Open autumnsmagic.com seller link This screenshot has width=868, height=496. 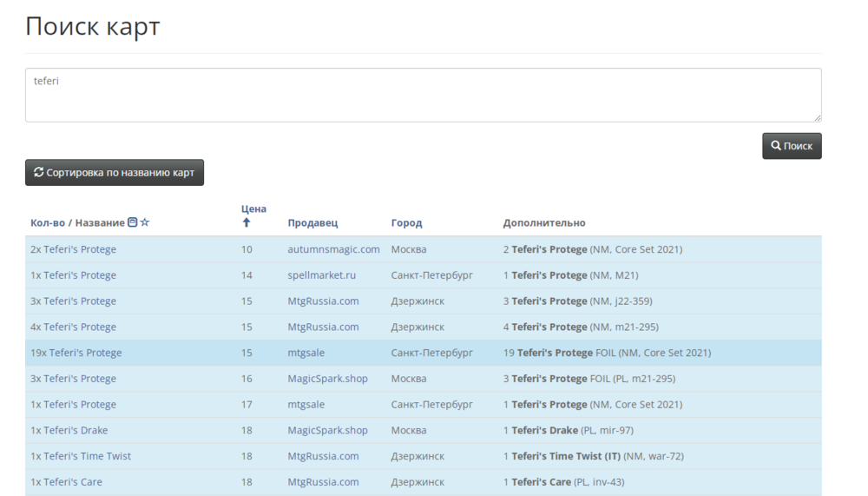[333, 249]
